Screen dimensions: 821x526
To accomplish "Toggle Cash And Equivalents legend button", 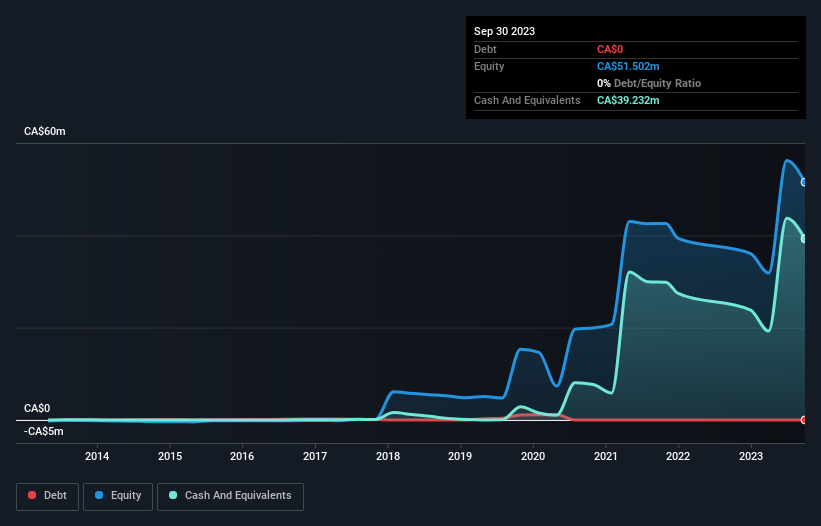I will (230, 496).
